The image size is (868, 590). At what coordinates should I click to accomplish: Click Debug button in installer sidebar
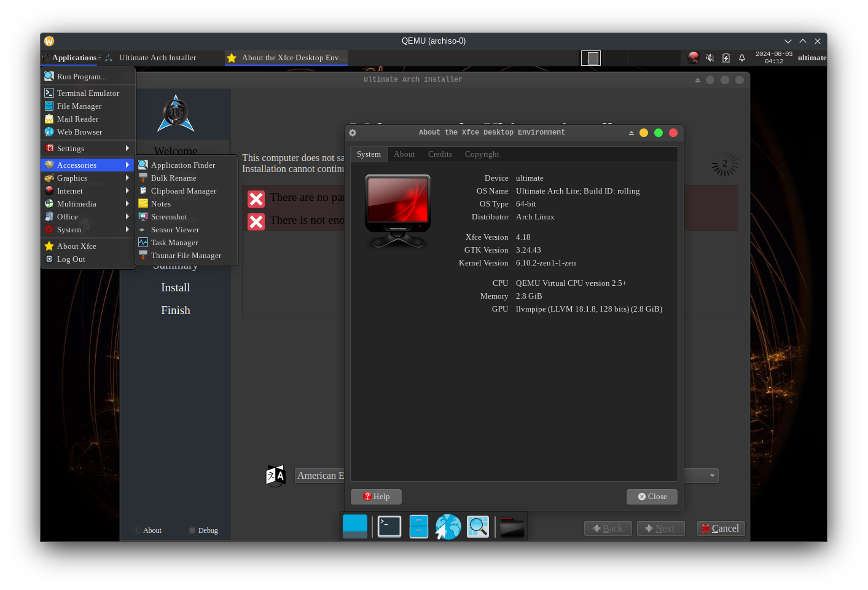pos(203,530)
